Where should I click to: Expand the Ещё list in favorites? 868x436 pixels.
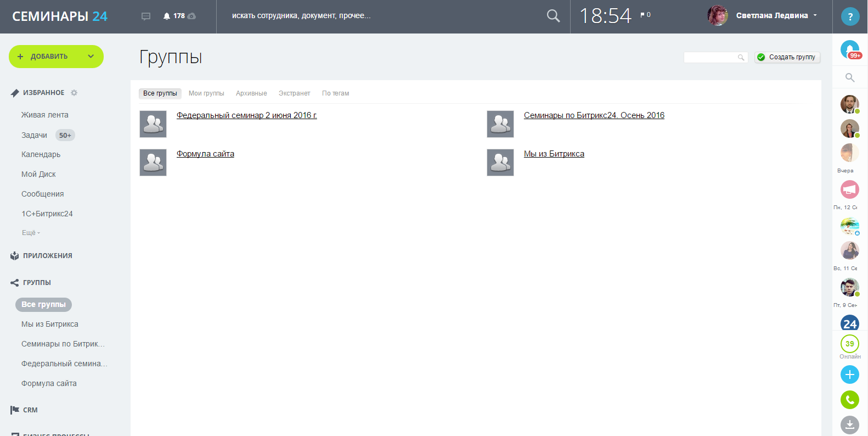31,233
